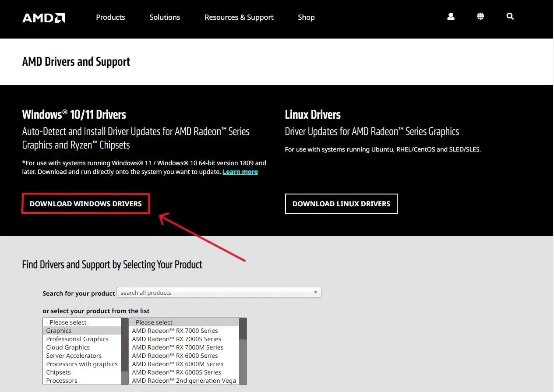Open the user account icon
Screen dimensions: 554x392
[451, 17]
